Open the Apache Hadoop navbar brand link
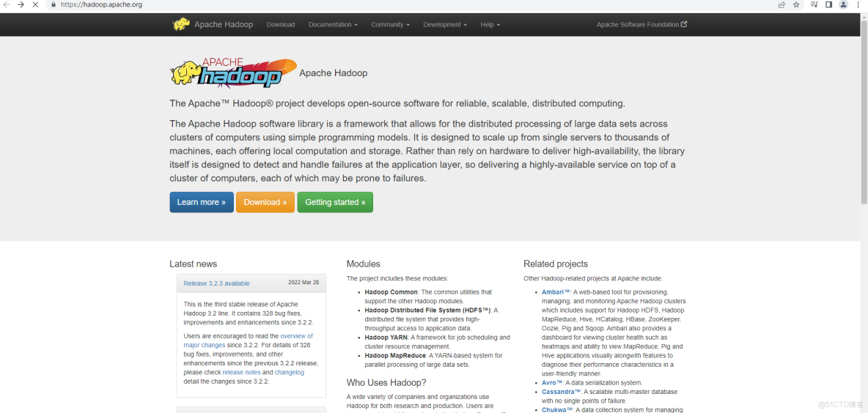Image resolution: width=868 pixels, height=413 pixels. (x=224, y=24)
